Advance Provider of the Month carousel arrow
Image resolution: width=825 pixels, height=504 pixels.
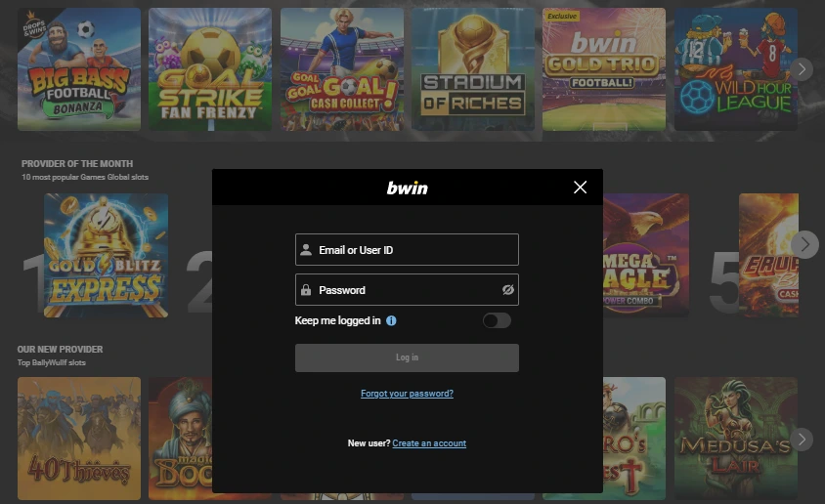(x=805, y=244)
